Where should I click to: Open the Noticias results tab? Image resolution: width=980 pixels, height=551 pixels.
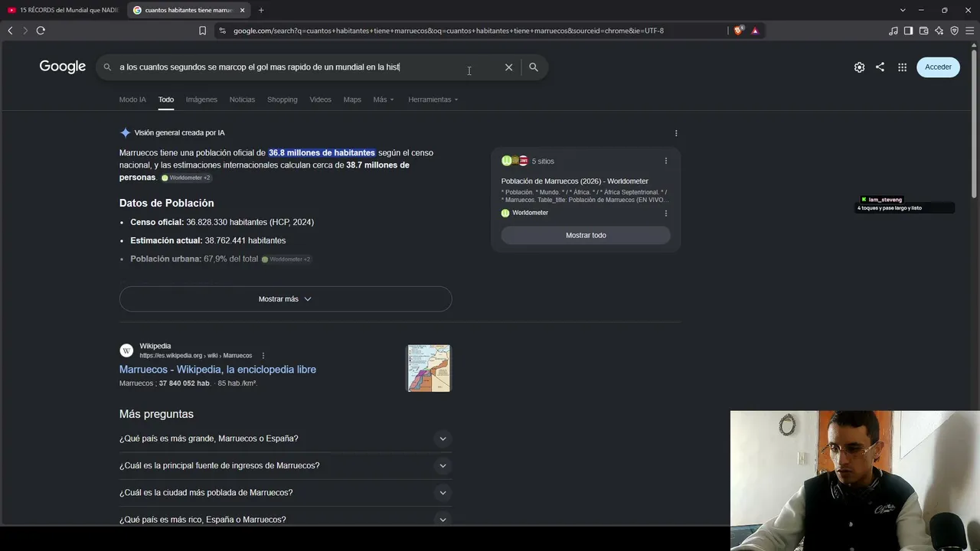coord(242,99)
